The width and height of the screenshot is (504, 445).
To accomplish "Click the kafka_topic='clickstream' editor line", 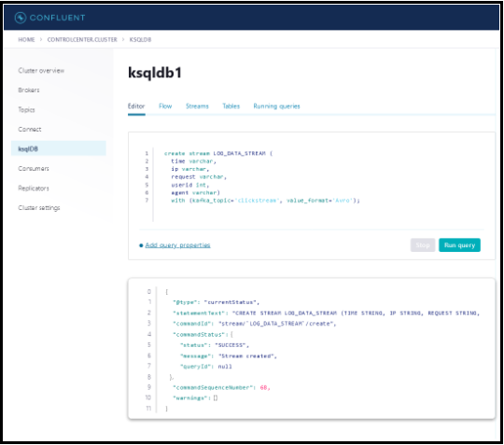I will click(x=265, y=201).
